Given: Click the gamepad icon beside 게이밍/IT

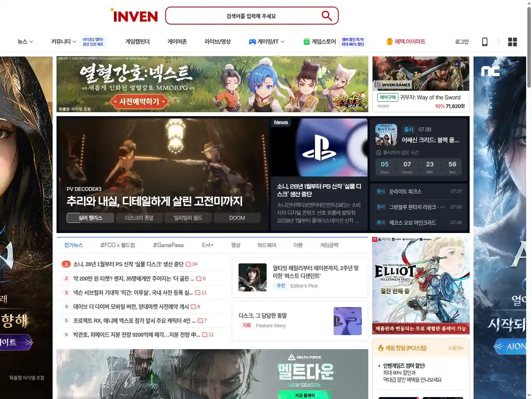Looking at the screenshot, I should (x=253, y=42).
